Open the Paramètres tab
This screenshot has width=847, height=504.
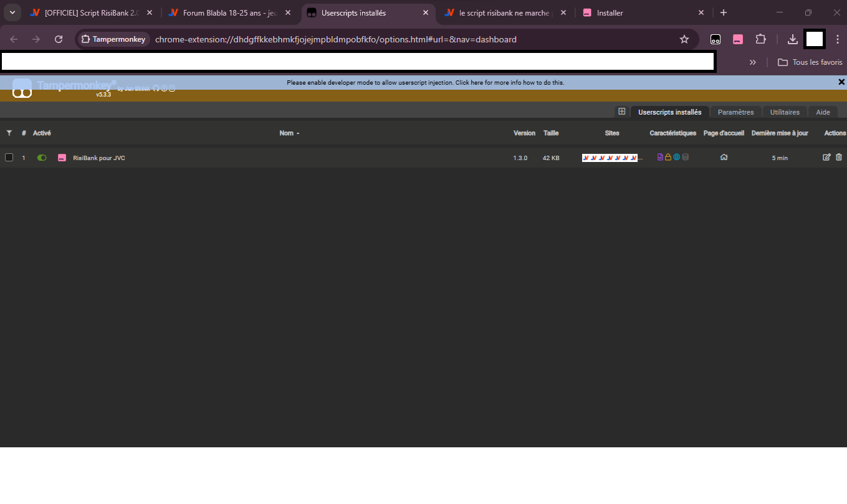click(x=735, y=112)
